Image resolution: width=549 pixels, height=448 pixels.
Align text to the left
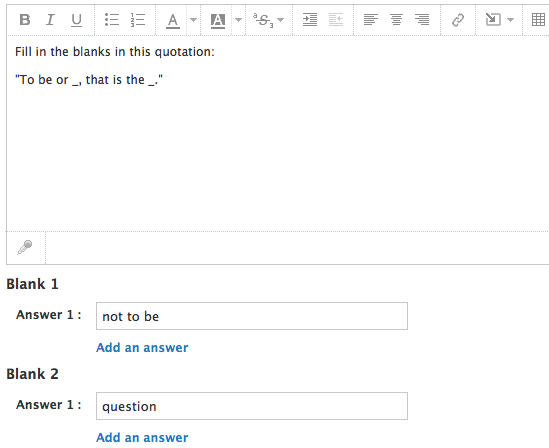tap(371, 20)
